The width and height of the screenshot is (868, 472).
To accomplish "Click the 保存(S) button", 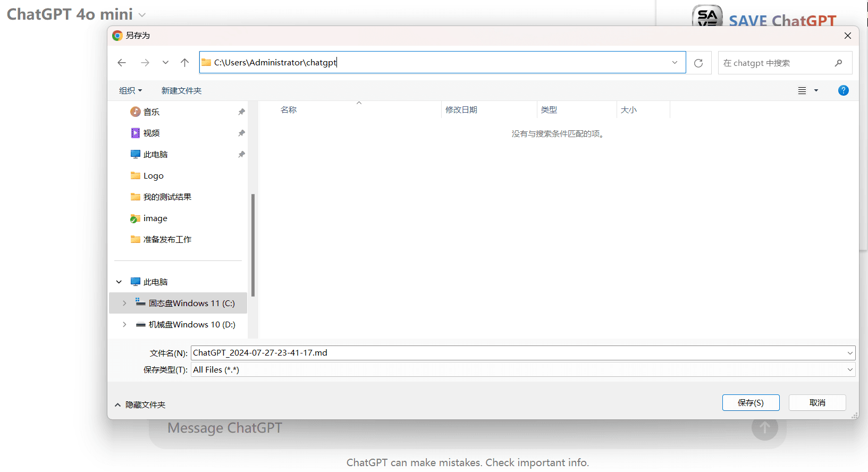I will 751,402.
